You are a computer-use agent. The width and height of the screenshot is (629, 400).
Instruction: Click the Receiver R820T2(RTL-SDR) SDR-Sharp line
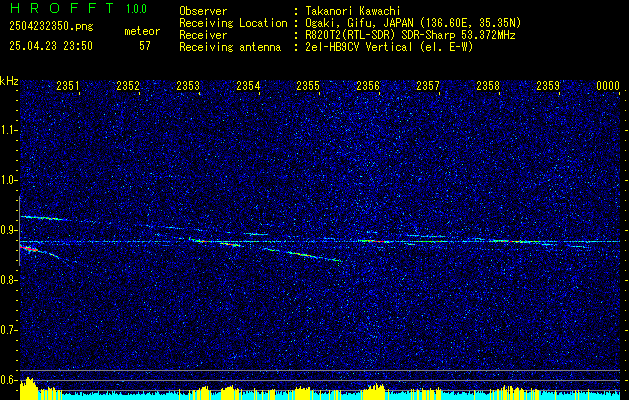pyautogui.click(x=410, y=35)
